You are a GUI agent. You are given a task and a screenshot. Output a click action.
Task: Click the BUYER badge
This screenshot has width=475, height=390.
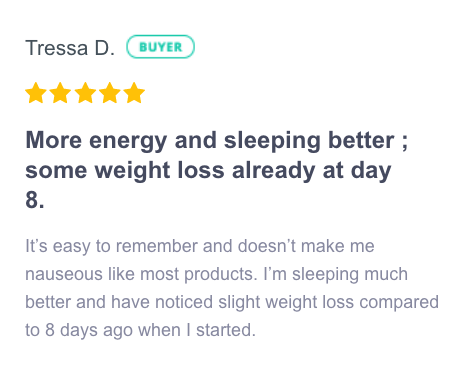click(160, 47)
